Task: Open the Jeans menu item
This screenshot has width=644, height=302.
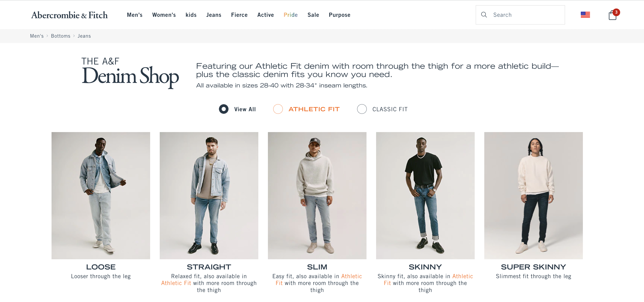Action: point(214,15)
